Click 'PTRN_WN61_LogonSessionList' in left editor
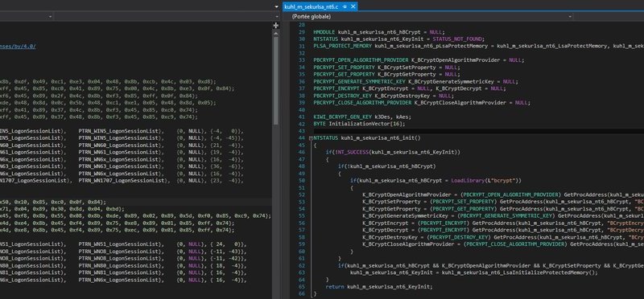 (x=118, y=152)
